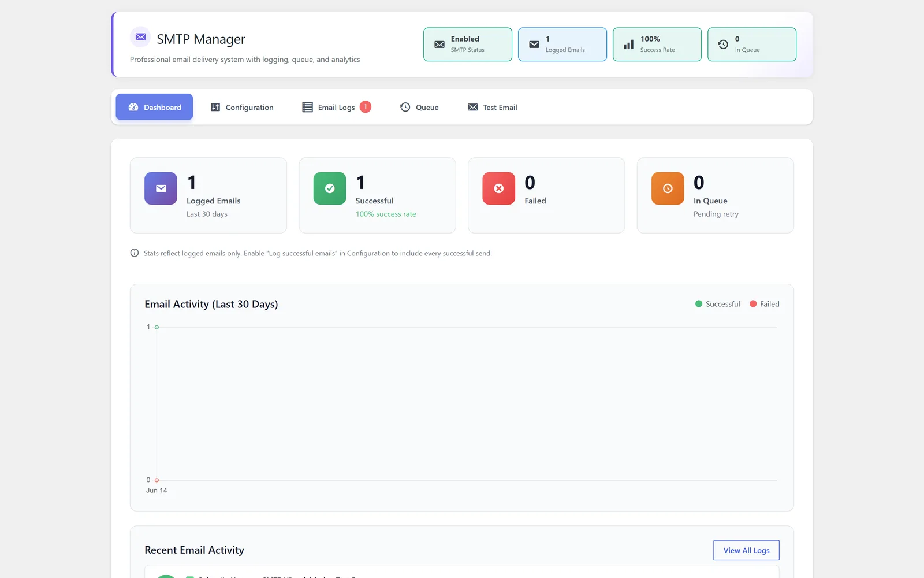Click the Failed stat label
Screen dimensions: 924x578
click(x=535, y=201)
